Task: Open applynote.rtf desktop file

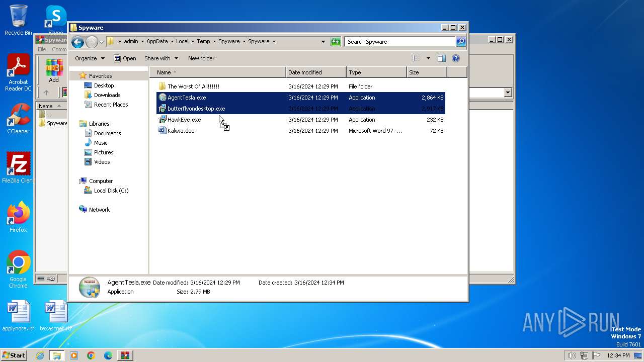Action: click(x=18, y=316)
